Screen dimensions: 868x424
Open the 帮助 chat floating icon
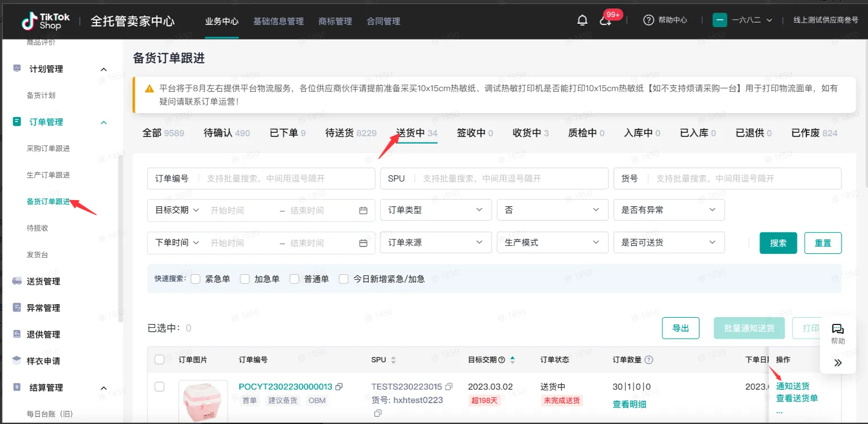(x=838, y=329)
